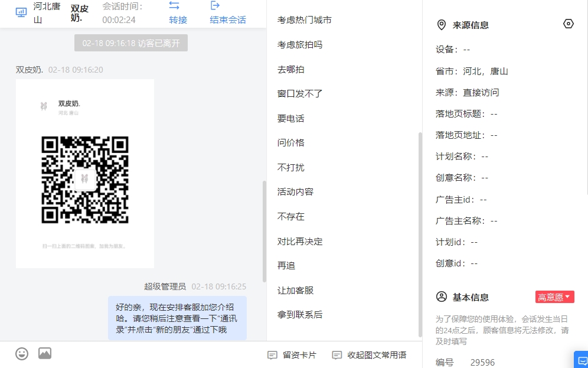Select quick phrase 问价格

[x=290, y=142]
